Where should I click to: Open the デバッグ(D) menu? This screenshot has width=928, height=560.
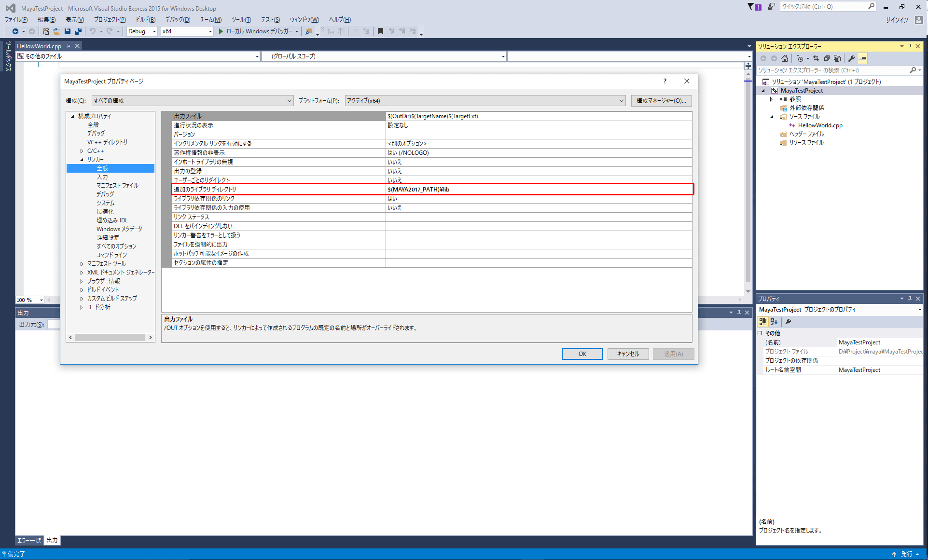(178, 20)
